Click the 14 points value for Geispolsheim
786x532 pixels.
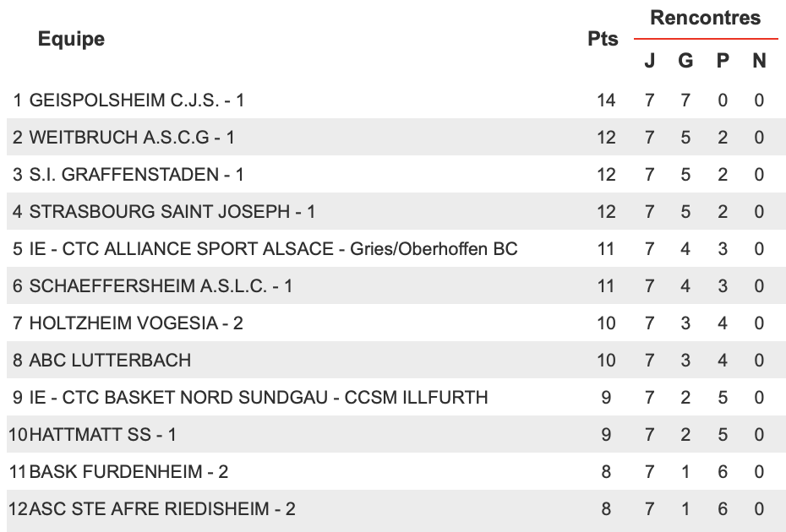(x=606, y=100)
